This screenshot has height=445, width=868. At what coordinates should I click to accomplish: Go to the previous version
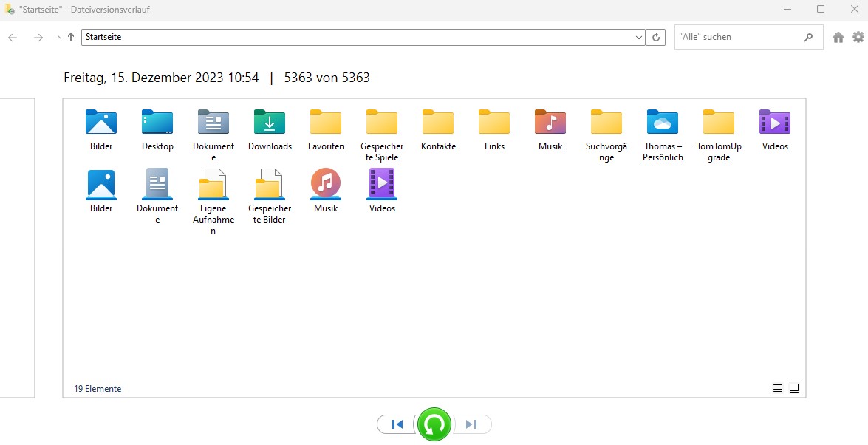(x=397, y=424)
